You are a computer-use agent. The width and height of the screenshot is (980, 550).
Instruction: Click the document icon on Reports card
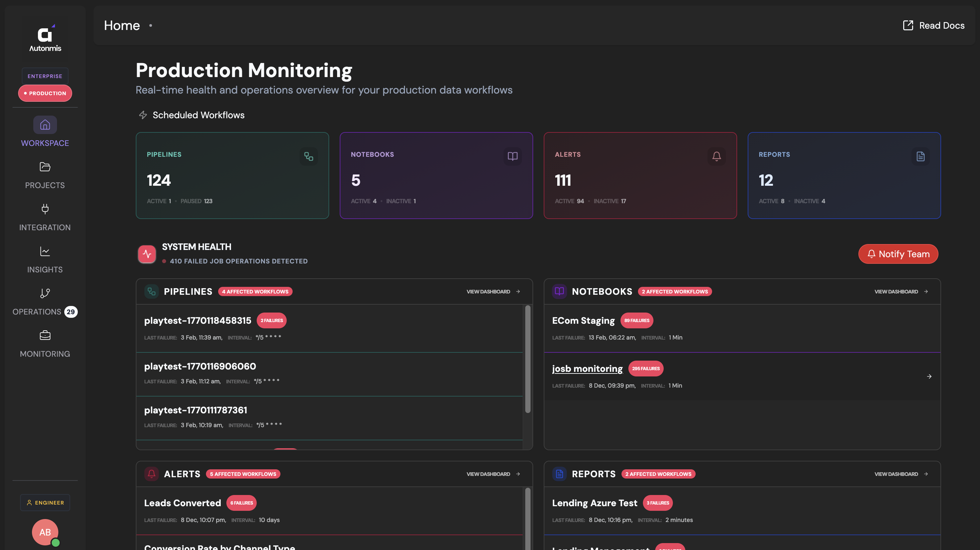920,156
